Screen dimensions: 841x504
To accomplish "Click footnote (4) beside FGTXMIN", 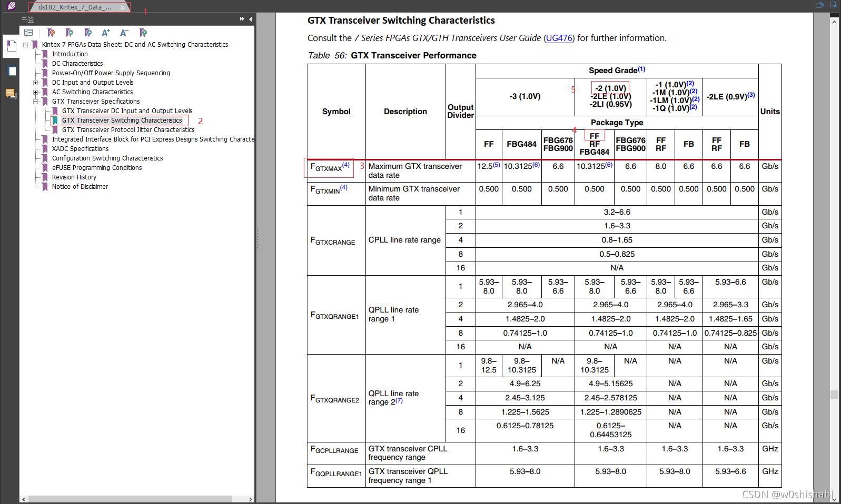I will (343, 187).
